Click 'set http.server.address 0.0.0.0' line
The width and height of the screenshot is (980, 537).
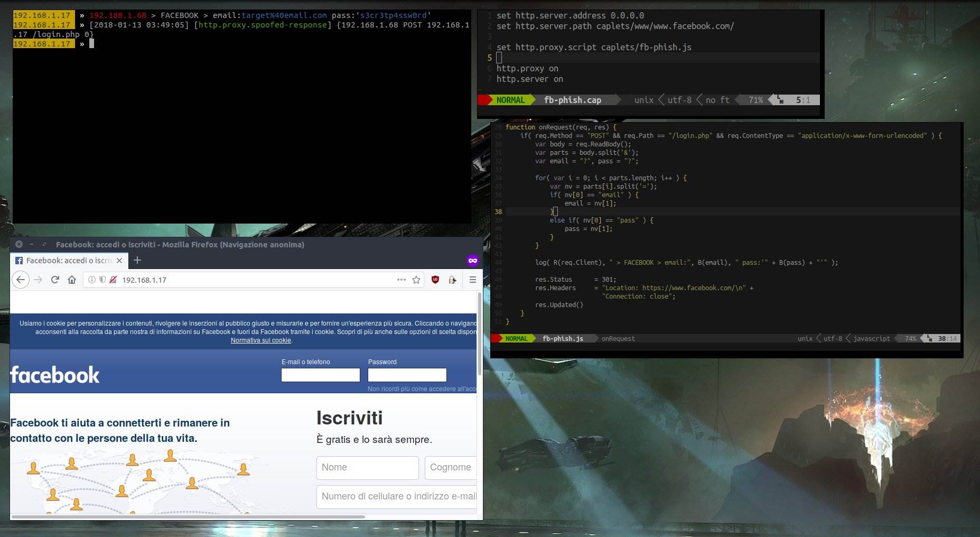point(570,15)
